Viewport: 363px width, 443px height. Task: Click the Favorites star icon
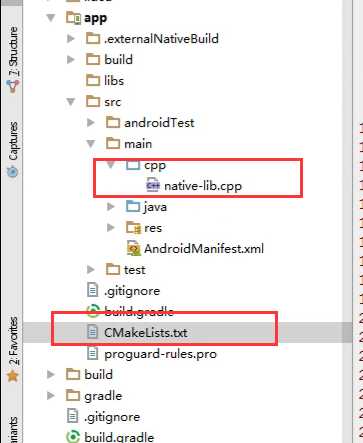coord(13,376)
